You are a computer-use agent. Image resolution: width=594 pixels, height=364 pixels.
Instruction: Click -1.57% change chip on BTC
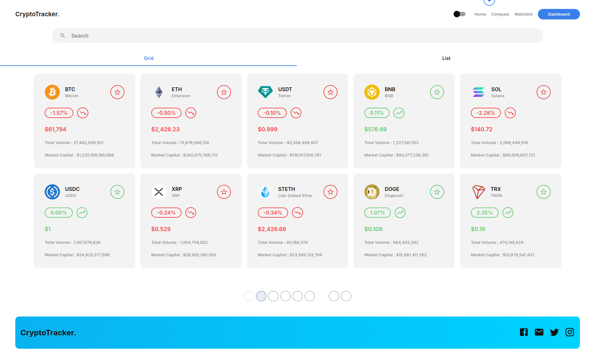coord(59,113)
